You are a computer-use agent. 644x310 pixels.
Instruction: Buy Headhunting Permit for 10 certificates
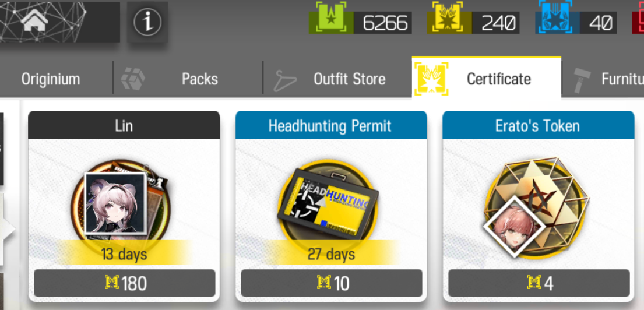click(x=332, y=283)
